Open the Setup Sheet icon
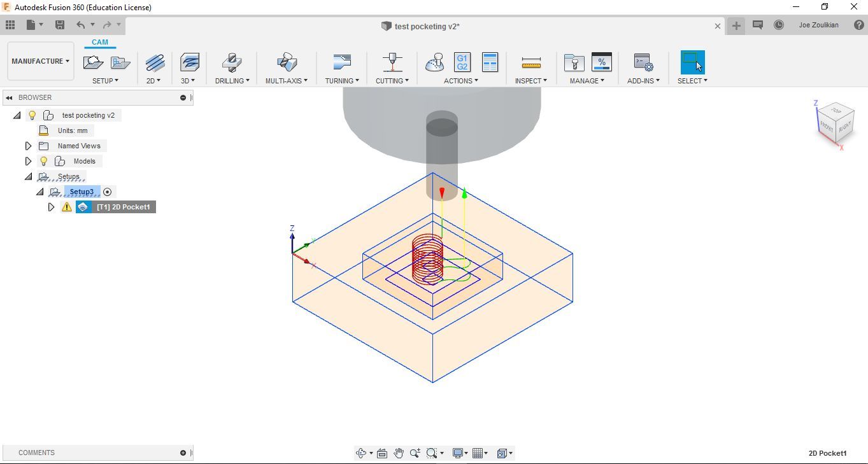Screen dimensions: 868x464 click(x=490, y=62)
